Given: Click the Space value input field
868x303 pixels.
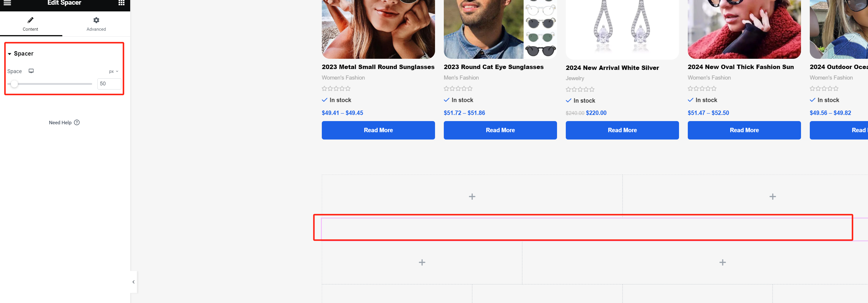Looking at the screenshot, I should coord(109,84).
